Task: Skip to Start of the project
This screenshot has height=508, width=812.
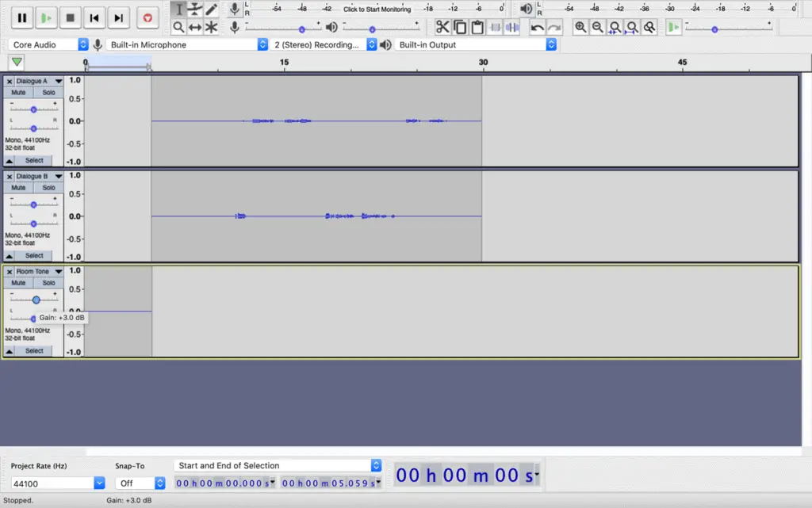Action: 94,18
